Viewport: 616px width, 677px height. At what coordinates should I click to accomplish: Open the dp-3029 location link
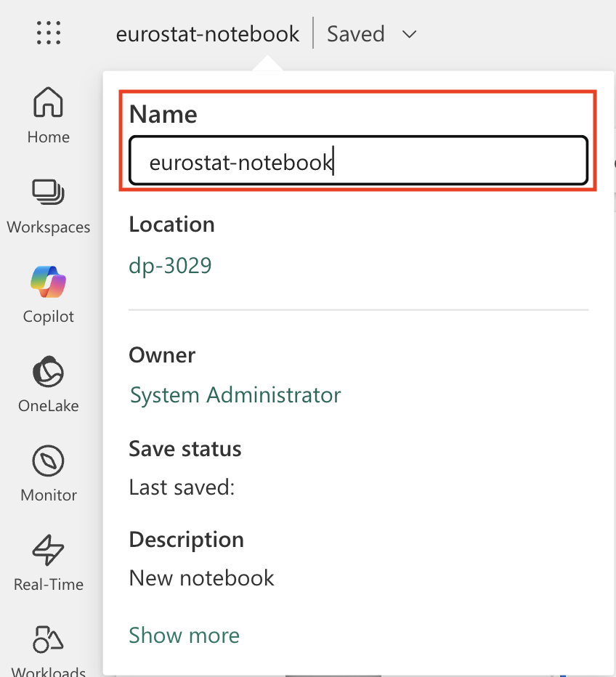click(170, 265)
